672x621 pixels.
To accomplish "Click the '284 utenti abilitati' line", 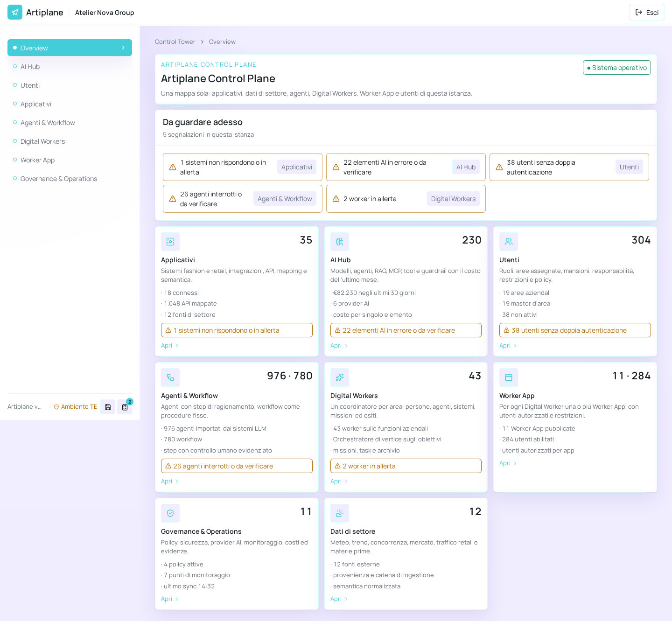I will pyautogui.click(x=528, y=440).
